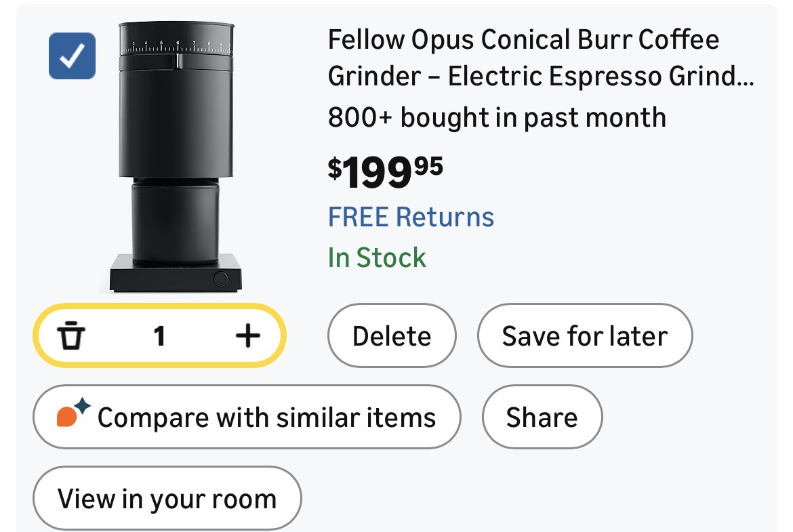Open the FREE Returns link
Image resolution: width=793 pixels, height=532 pixels.
click(411, 218)
